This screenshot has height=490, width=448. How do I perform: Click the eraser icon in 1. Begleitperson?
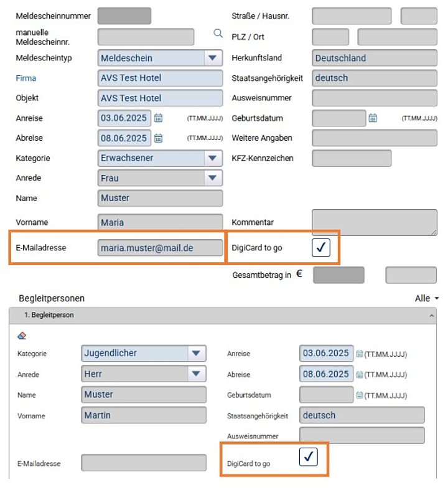click(22, 336)
